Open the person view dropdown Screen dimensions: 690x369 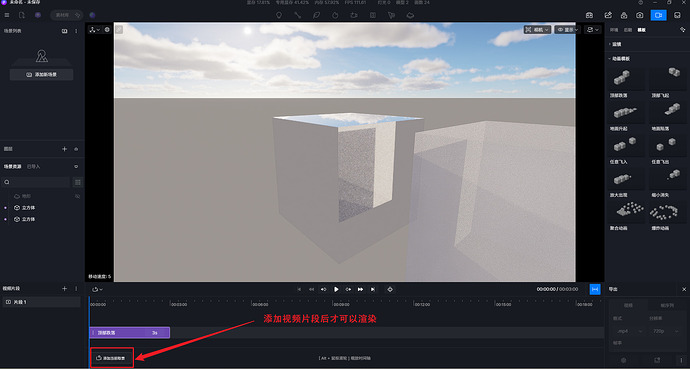point(593,30)
